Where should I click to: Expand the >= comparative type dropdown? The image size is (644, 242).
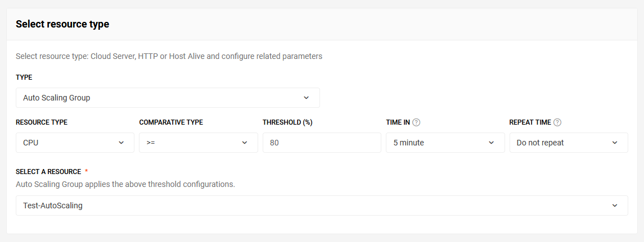pos(199,143)
